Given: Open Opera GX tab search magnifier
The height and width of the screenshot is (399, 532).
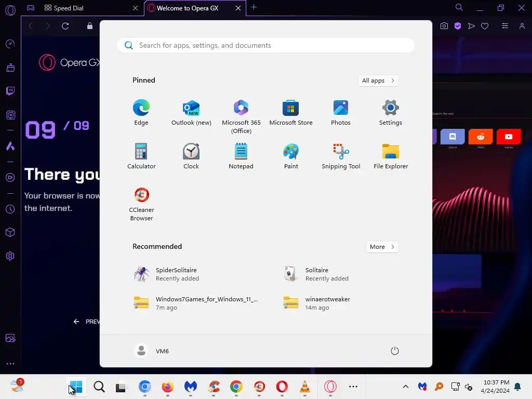Looking at the screenshot, I should click(459, 7).
